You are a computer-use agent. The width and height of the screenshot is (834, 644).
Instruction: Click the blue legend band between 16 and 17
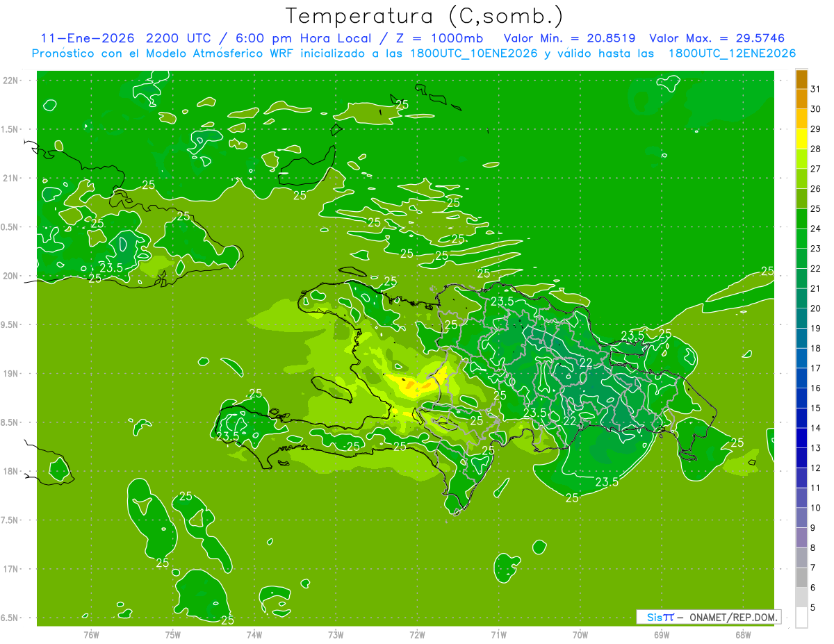pos(801,378)
